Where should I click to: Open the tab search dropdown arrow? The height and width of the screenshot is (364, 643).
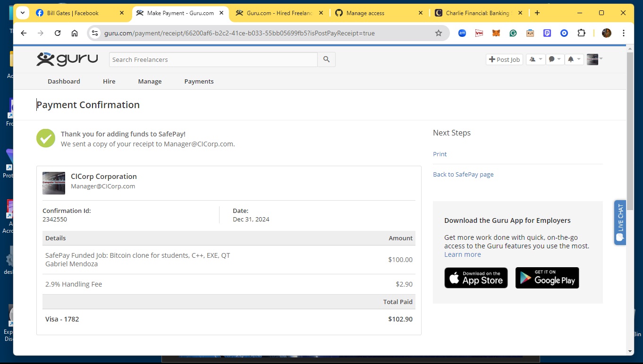click(22, 13)
